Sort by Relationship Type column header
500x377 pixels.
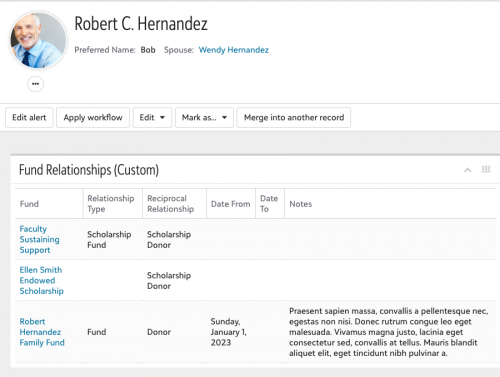tap(111, 204)
